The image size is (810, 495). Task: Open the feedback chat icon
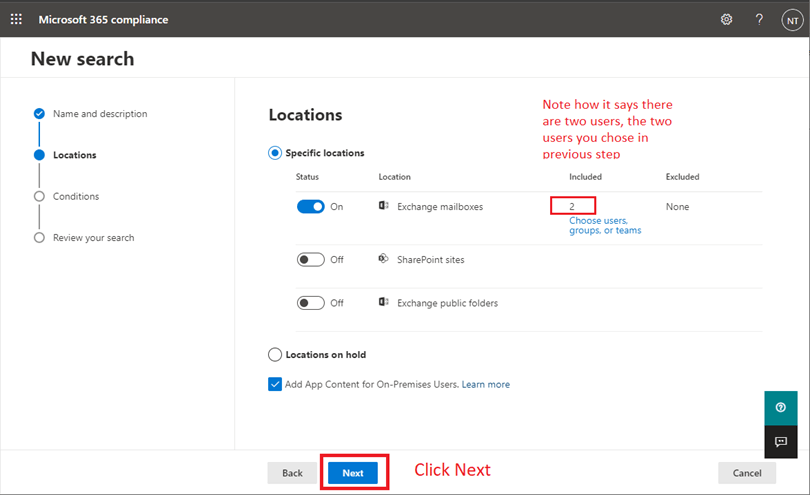781,441
